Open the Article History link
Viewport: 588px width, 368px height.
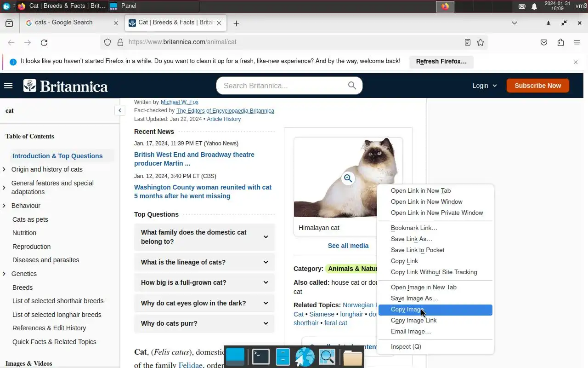click(x=224, y=119)
